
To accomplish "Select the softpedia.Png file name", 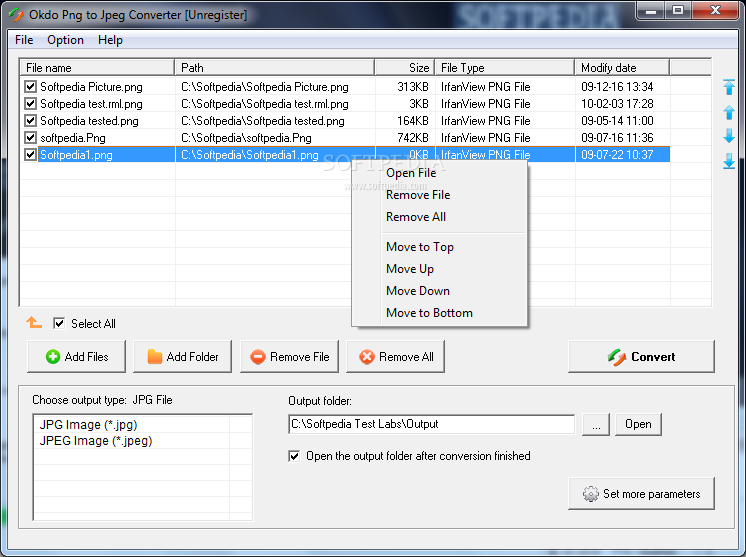I will tap(73, 138).
